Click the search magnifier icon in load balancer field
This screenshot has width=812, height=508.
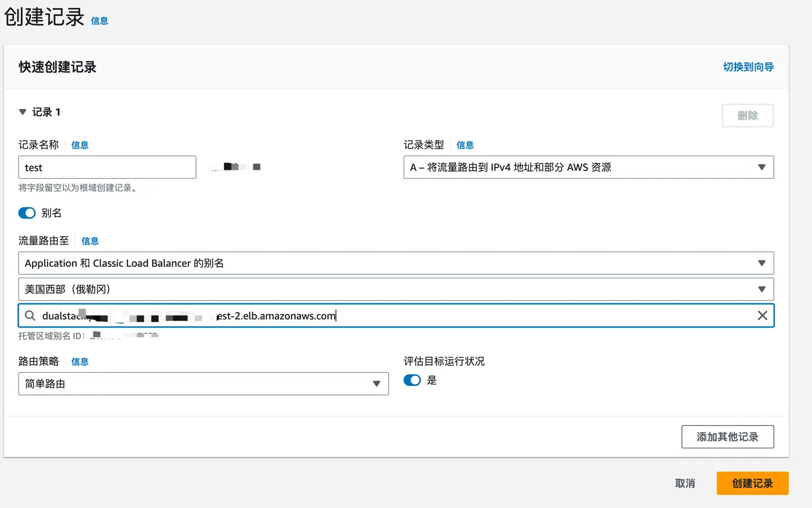(x=30, y=315)
